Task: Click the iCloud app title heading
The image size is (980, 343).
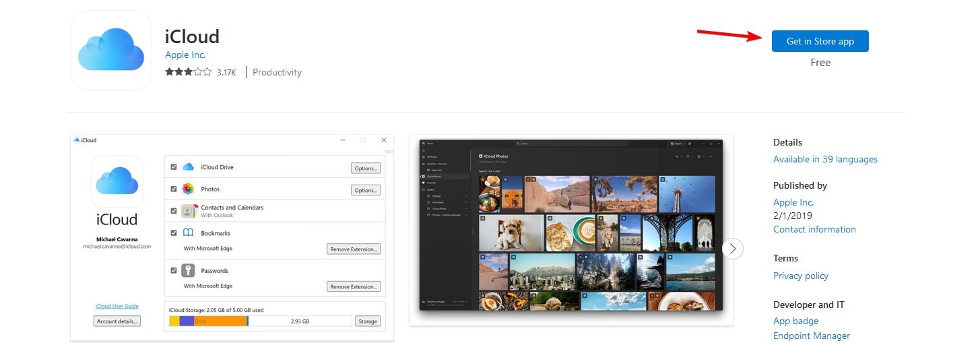Action: 193,36
